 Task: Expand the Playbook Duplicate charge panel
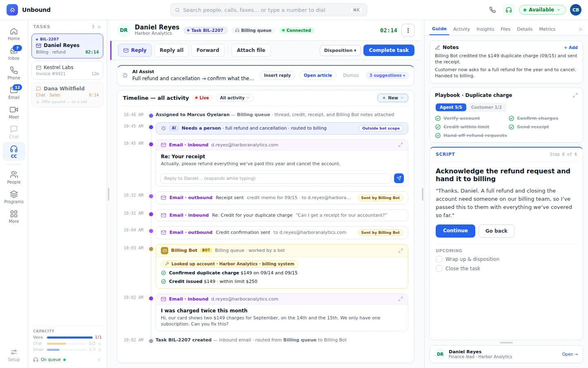point(575,95)
